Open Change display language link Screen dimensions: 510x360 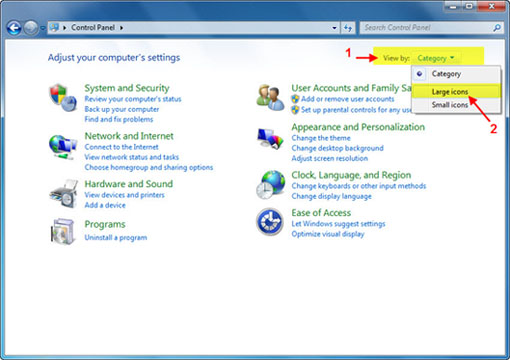pos(331,196)
